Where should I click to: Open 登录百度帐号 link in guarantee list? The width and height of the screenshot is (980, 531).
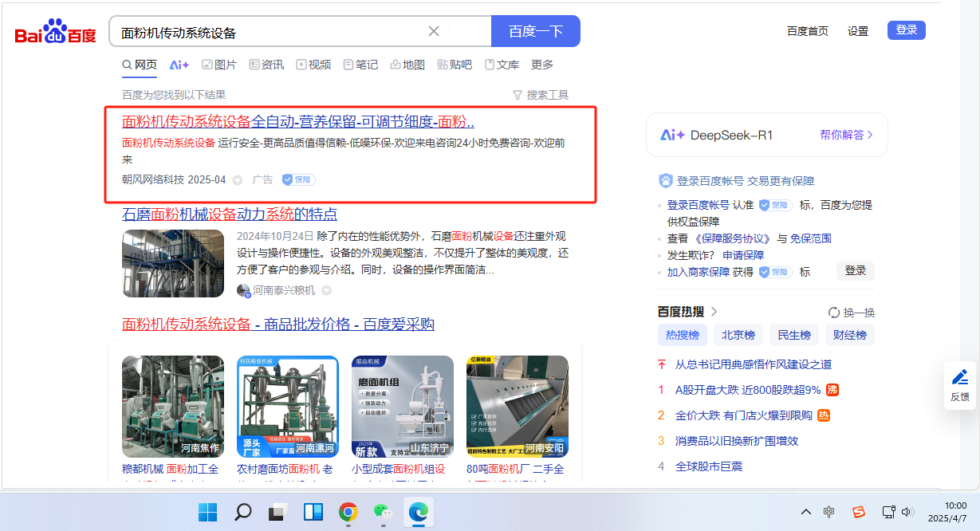[x=698, y=205]
